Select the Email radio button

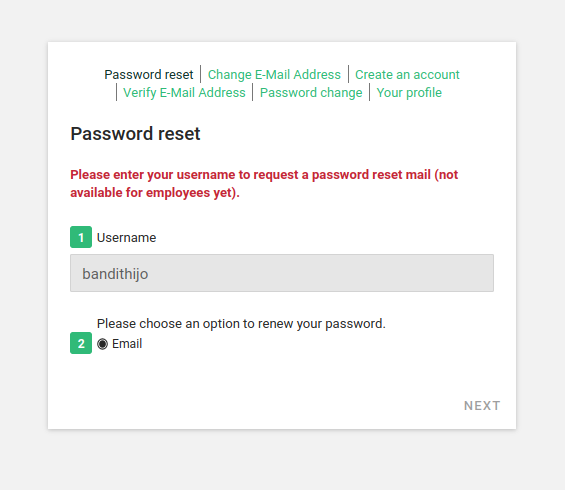(102, 344)
